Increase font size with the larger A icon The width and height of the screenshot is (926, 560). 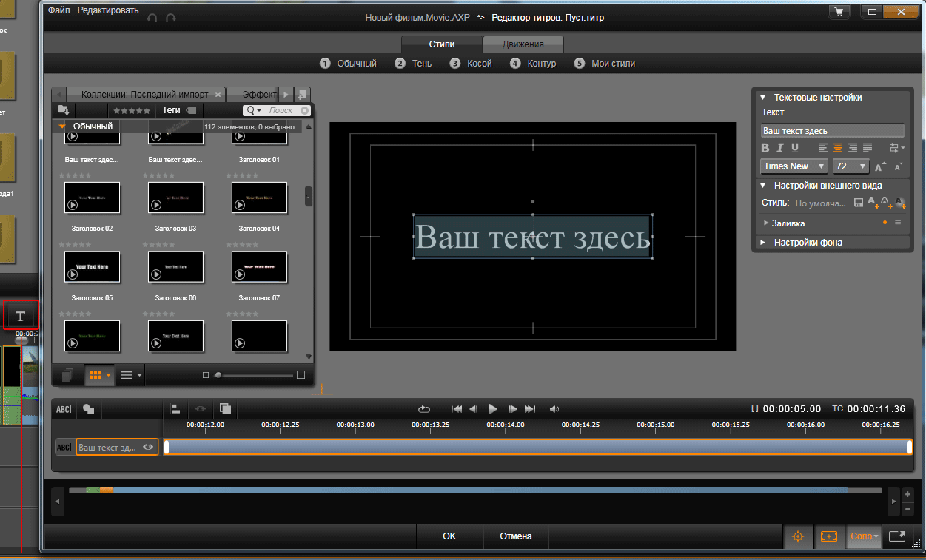880,167
